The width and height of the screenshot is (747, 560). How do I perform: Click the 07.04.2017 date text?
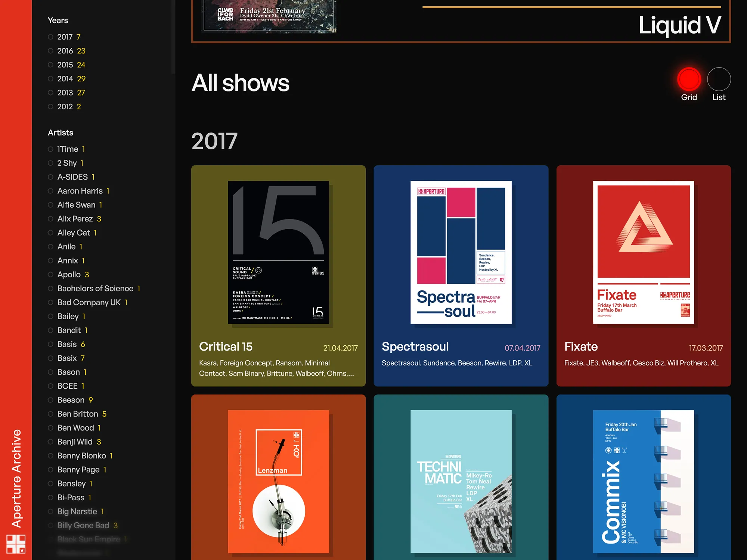[522, 348]
